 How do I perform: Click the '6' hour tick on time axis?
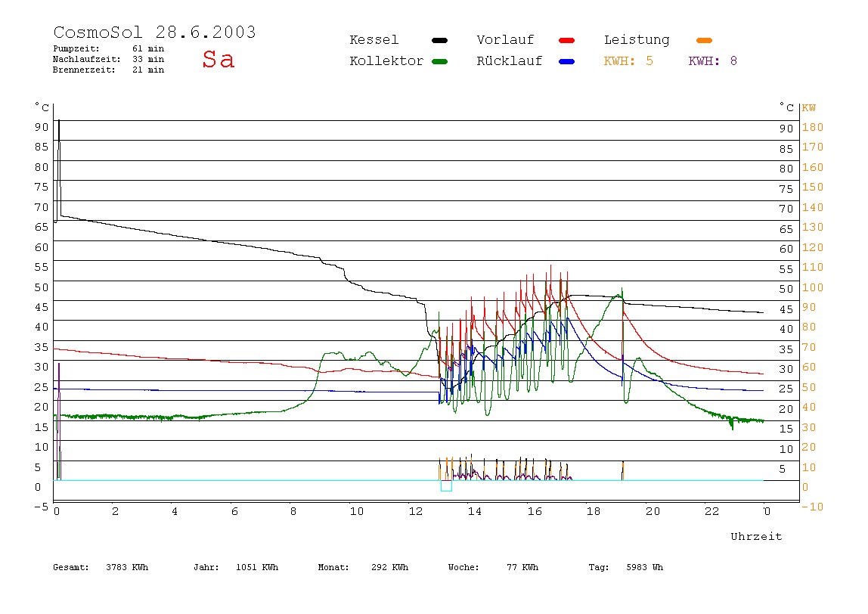(234, 512)
